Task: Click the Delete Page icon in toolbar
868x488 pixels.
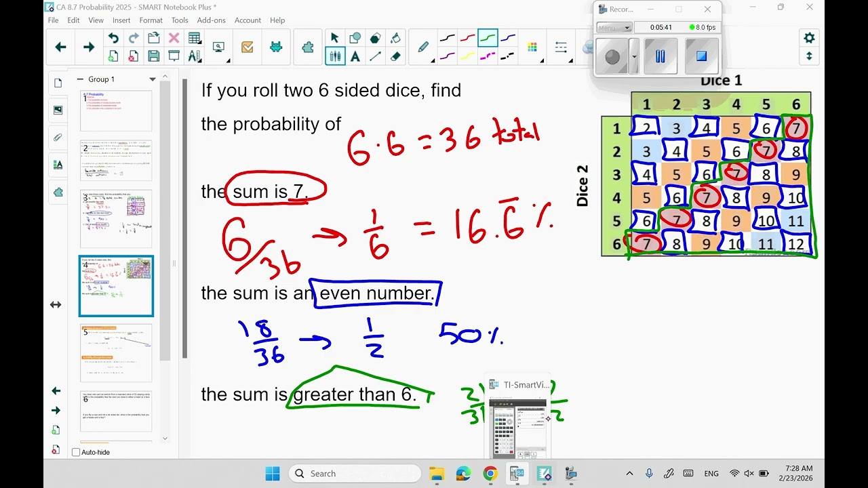Action: coord(134,56)
